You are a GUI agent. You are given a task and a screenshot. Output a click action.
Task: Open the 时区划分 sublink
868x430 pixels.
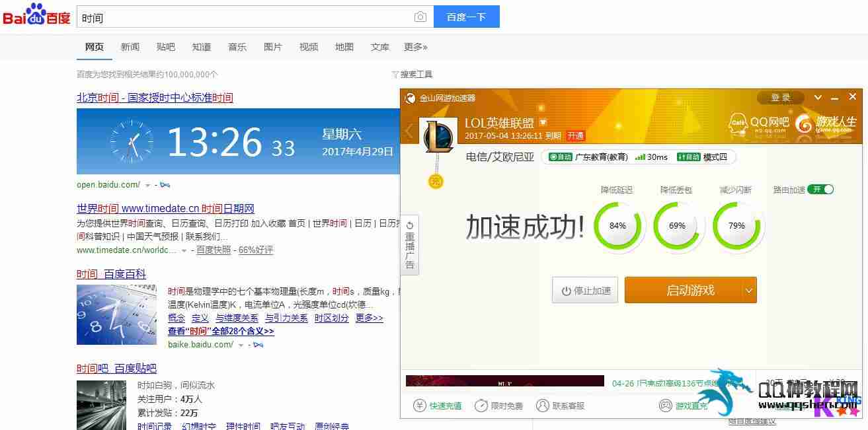[x=332, y=318]
